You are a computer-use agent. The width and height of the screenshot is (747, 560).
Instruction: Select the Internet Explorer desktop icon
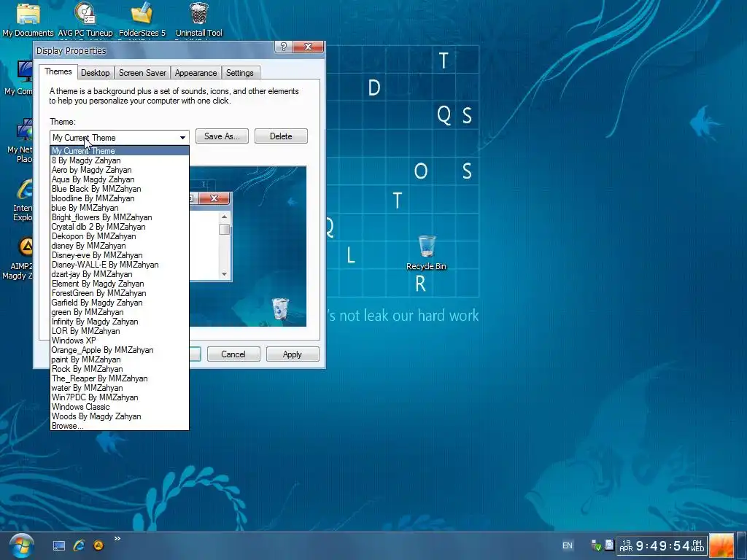pyautogui.click(x=23, y=200)
